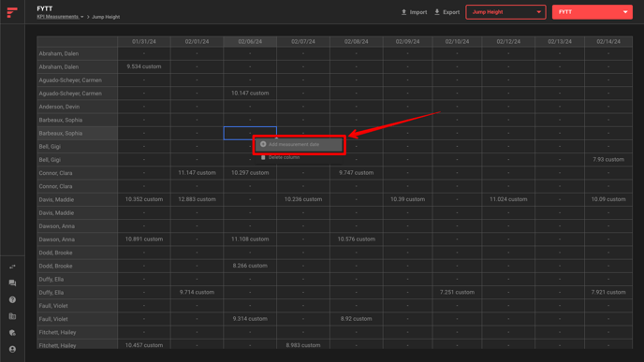
Task: Select the 02/12/24 column header
Action: 508,41
